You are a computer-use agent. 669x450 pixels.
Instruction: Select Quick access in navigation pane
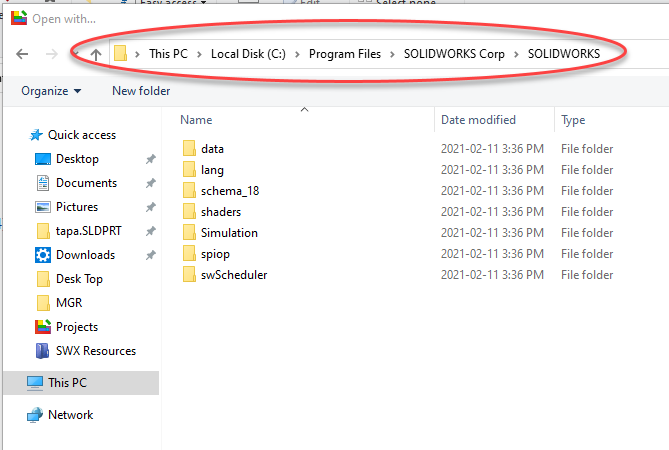coord(73,135)
